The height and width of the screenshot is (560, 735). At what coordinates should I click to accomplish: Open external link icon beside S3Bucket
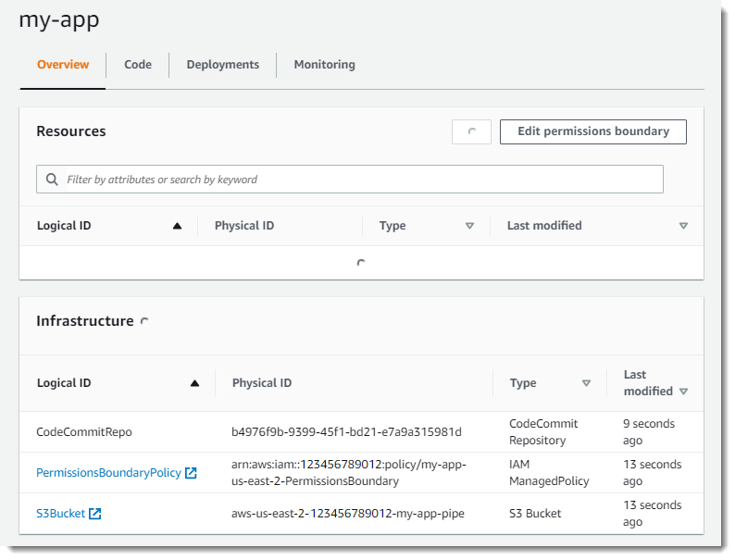click(94, 514)
